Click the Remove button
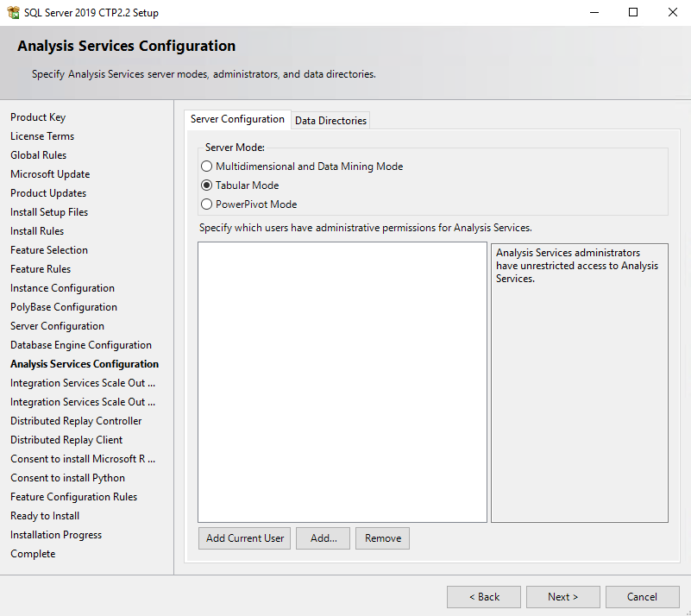This screenshot has width=691, height=616. click(382, 538)
